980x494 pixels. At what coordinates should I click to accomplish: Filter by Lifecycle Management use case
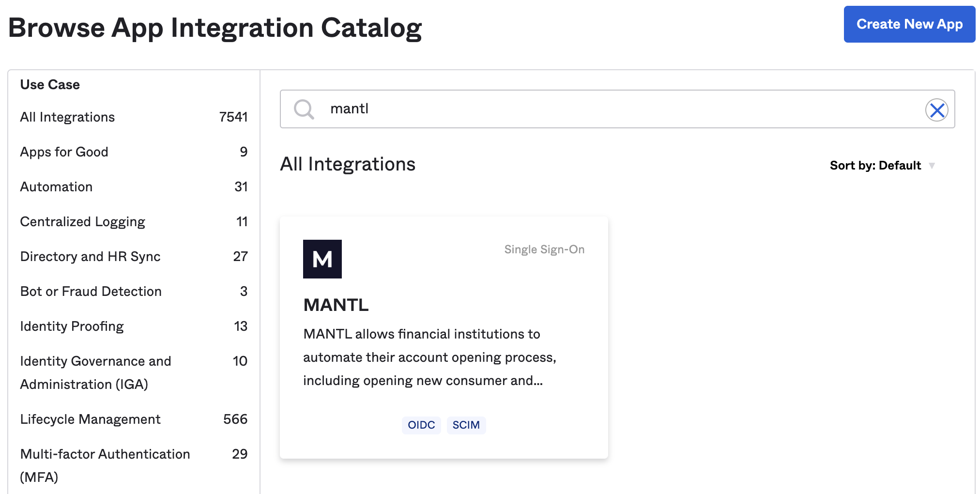click(x=90, y=419)
